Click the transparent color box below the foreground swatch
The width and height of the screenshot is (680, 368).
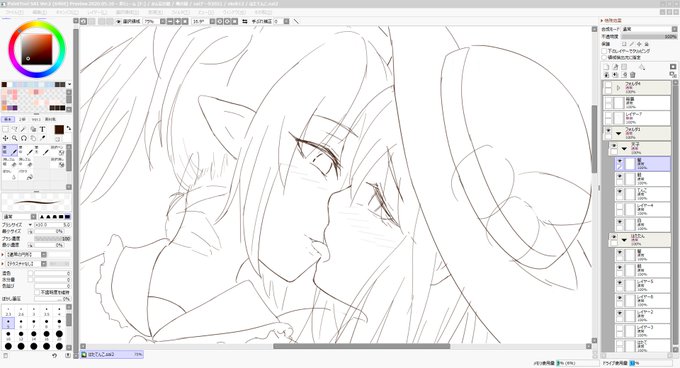[x=58, y=139]
